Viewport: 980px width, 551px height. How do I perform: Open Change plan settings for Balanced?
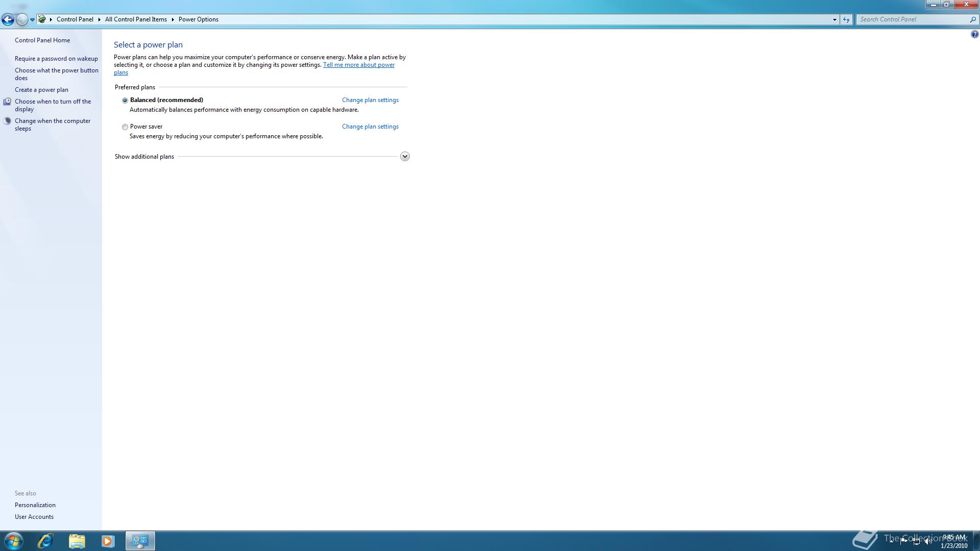pos(370,100)
